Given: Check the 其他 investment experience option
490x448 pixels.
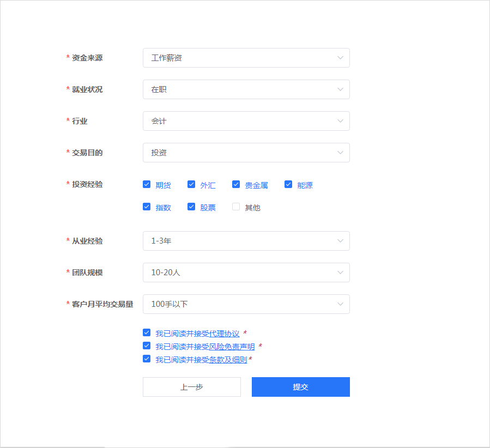Looking at the screenshot, I should [x=235, y=207].
